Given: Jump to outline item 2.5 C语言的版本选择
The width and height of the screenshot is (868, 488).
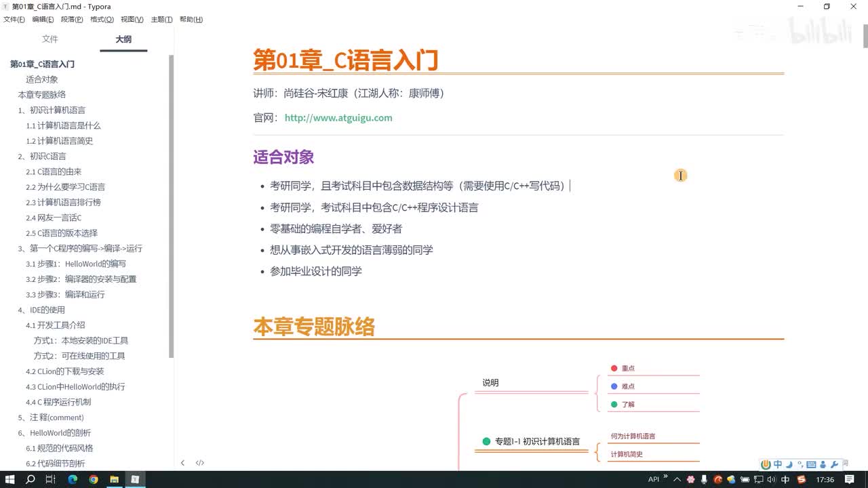Looking at the screenshot, I should [62, 233].
